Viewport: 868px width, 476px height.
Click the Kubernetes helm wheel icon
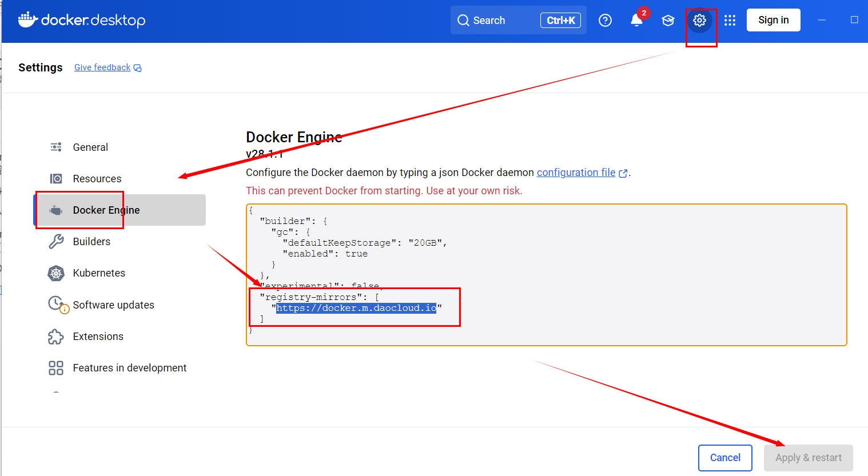56,273
